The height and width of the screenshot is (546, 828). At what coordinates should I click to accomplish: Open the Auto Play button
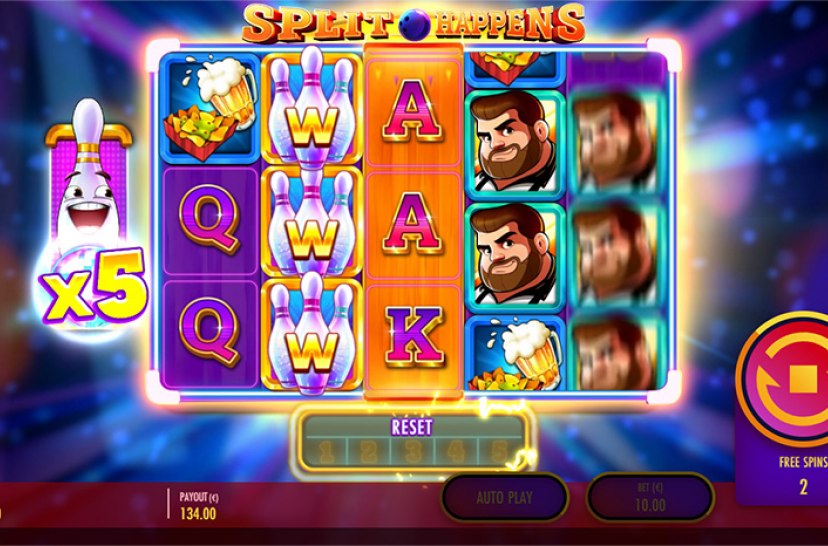(x=504, y=497)
